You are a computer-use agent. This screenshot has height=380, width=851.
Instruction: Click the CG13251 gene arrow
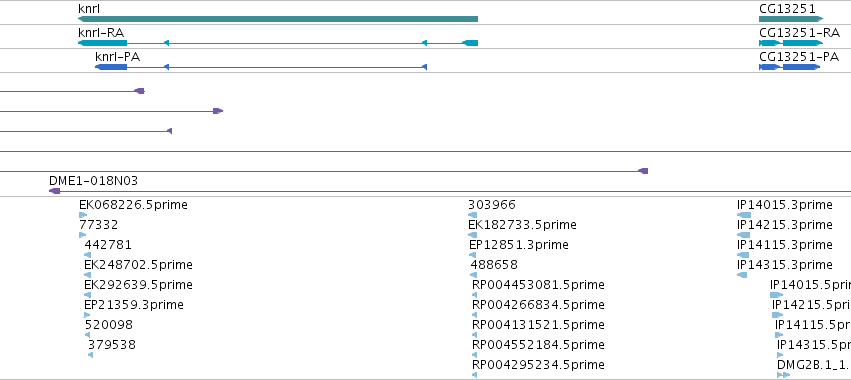[x=791, y=19]
